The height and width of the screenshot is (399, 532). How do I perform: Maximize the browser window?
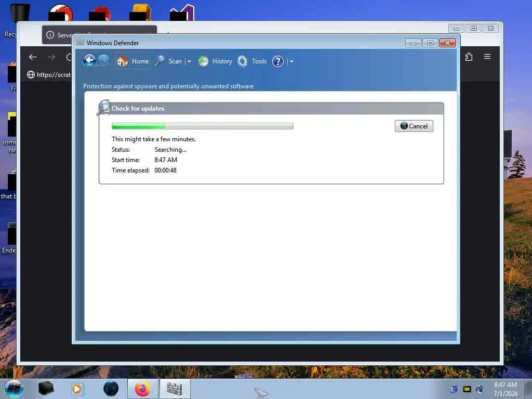[473, 29]
